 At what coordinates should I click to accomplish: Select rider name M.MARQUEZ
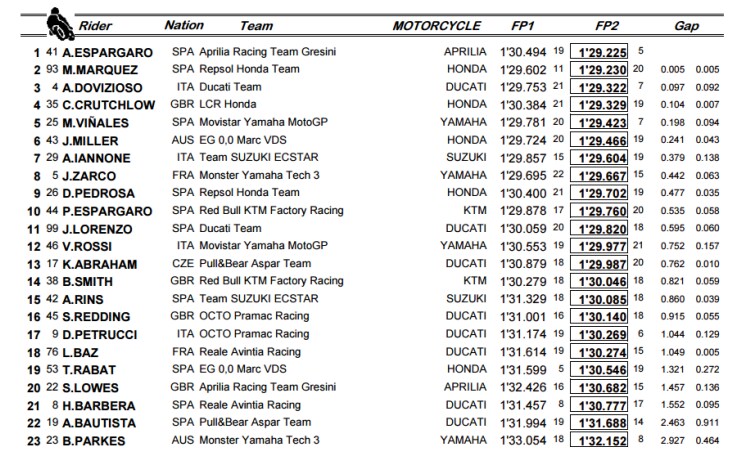tap(100, 70)
